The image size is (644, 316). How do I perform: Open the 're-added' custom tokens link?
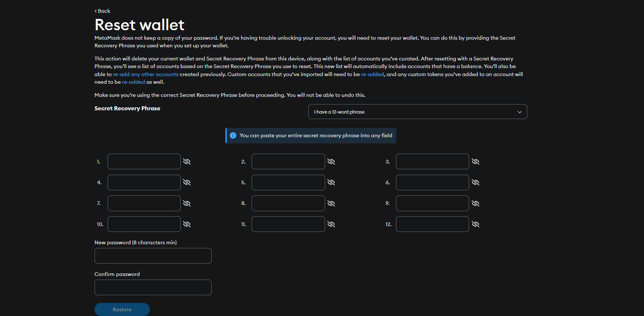[x=133, y=82]
